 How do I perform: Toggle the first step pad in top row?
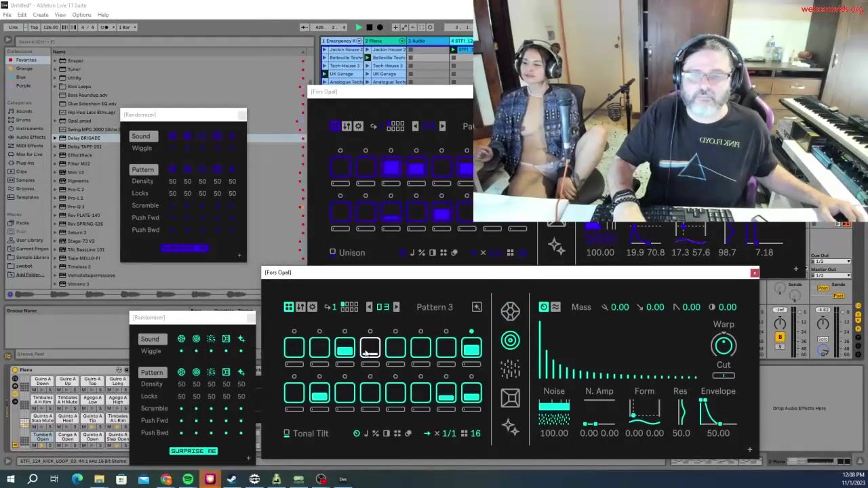click(x=294, y=348)
